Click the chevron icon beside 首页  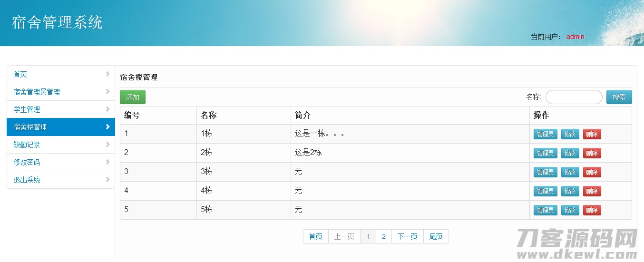107,74
